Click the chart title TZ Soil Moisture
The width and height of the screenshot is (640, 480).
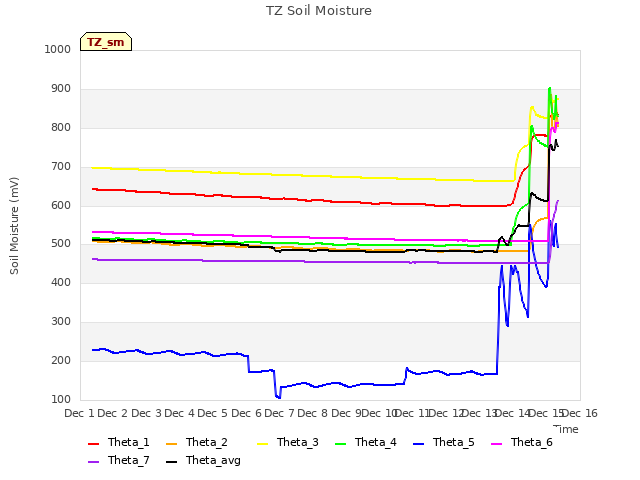(319, 11)
